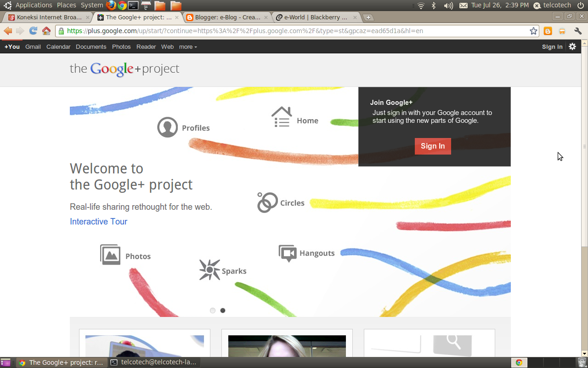588x368 pixels.
Task: Click the Sign In button
Action: 432,146
